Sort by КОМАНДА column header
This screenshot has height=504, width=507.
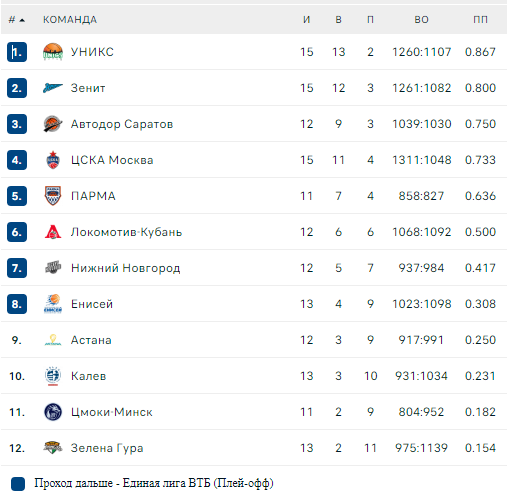point(70,20)
